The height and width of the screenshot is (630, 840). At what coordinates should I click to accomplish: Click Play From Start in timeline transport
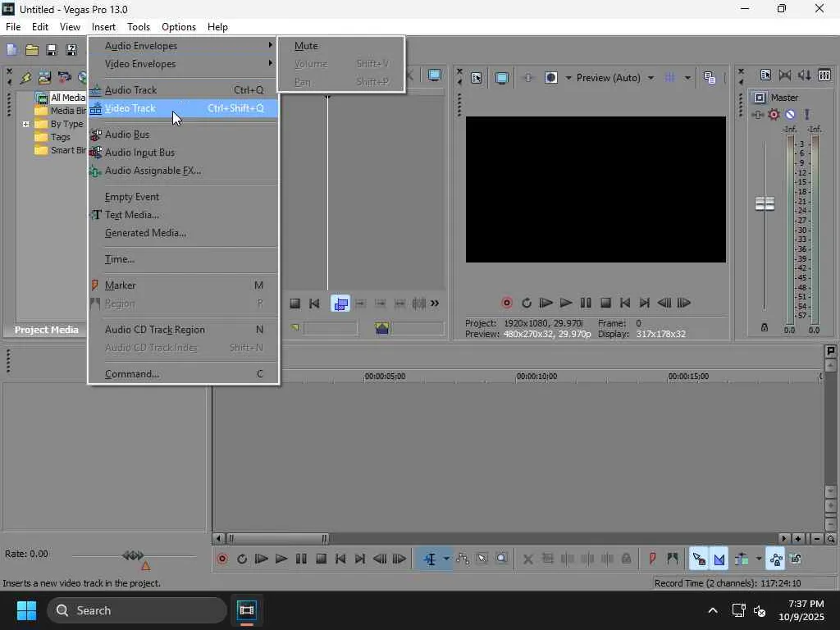pos(262,559)
